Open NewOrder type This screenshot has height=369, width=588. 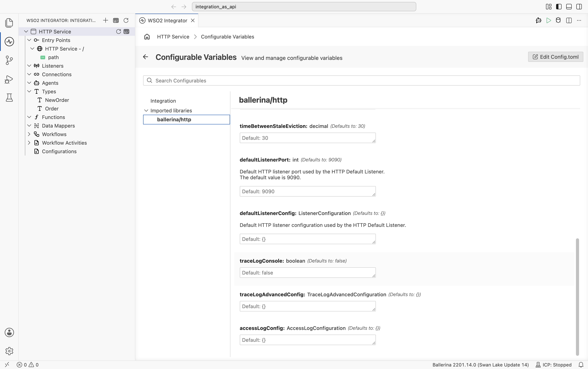(57, 100)
